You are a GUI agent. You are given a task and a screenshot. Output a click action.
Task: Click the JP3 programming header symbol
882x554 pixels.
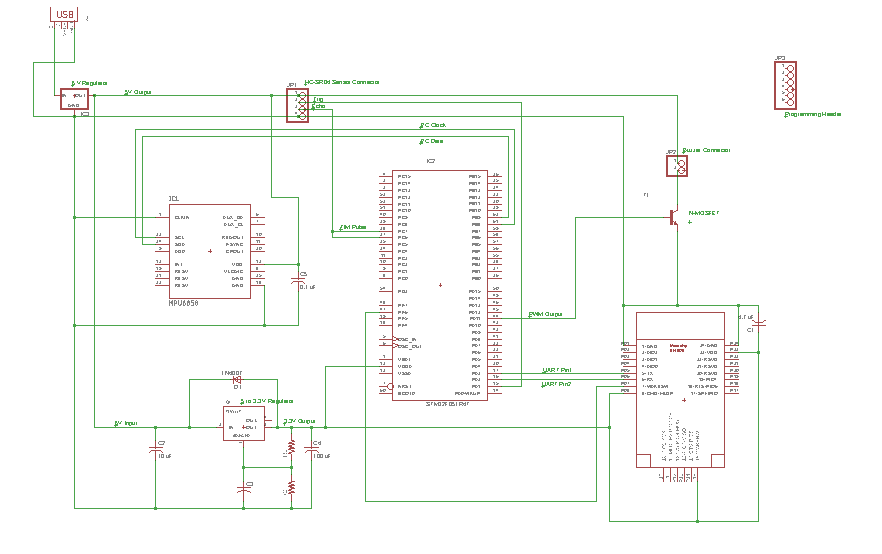pyautogui.click(x=787, y=85)
